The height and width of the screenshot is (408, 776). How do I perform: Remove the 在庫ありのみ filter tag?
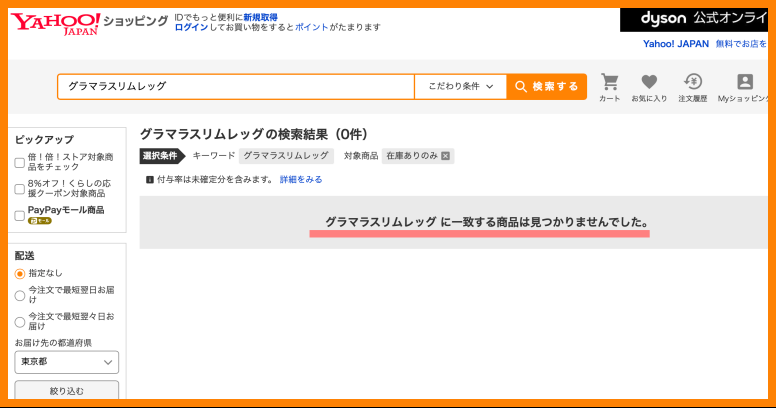click(x=445, y=156)
